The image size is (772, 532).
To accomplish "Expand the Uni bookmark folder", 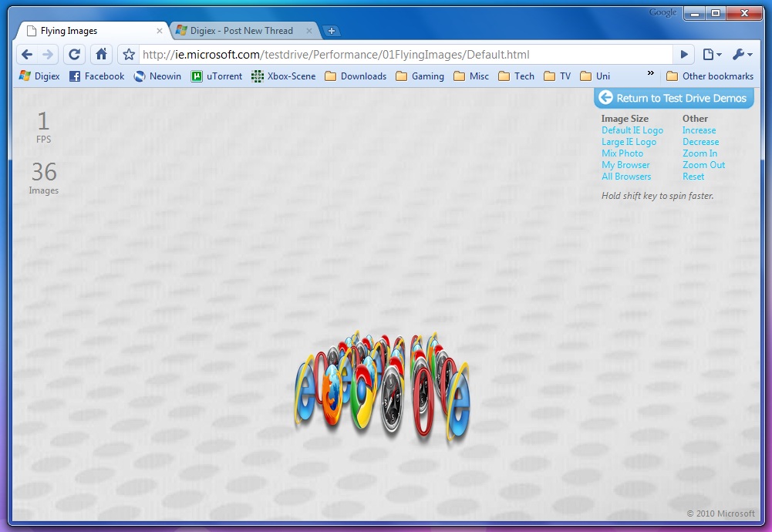I will coord(595,76).
